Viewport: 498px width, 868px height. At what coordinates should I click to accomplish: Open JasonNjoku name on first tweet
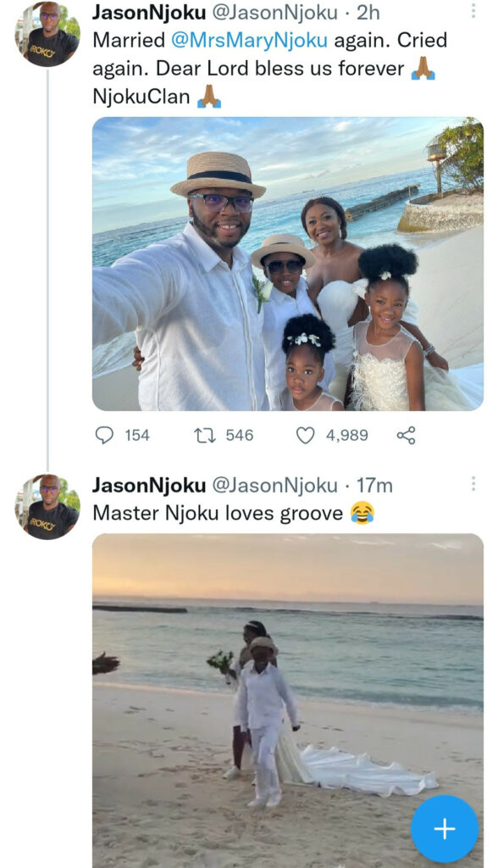coord(149,12)
